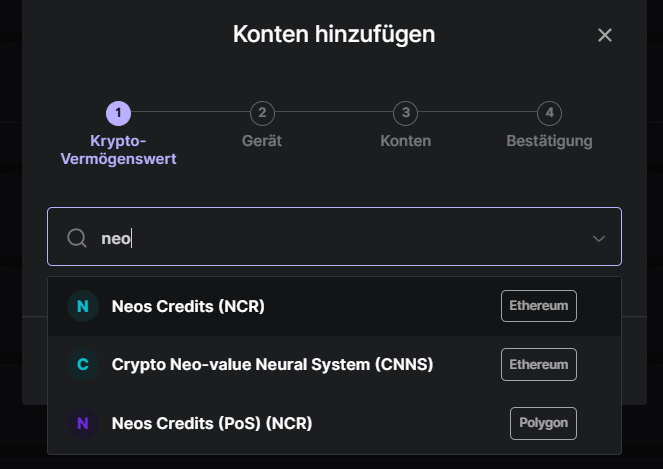This screenshot has width=663, height=469.
Task: Select step 2 circle in stepper
Action: [262, 113]
